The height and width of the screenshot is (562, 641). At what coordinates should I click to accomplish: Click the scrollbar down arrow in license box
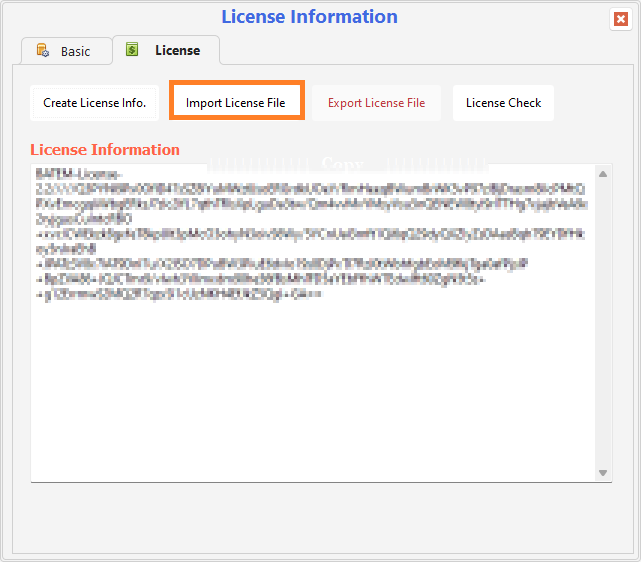tap(603, 472)
